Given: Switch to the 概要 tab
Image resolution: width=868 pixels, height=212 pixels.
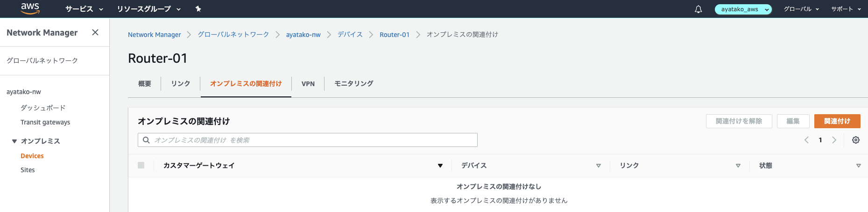Looking at the screenshot, I should [145, 84].
